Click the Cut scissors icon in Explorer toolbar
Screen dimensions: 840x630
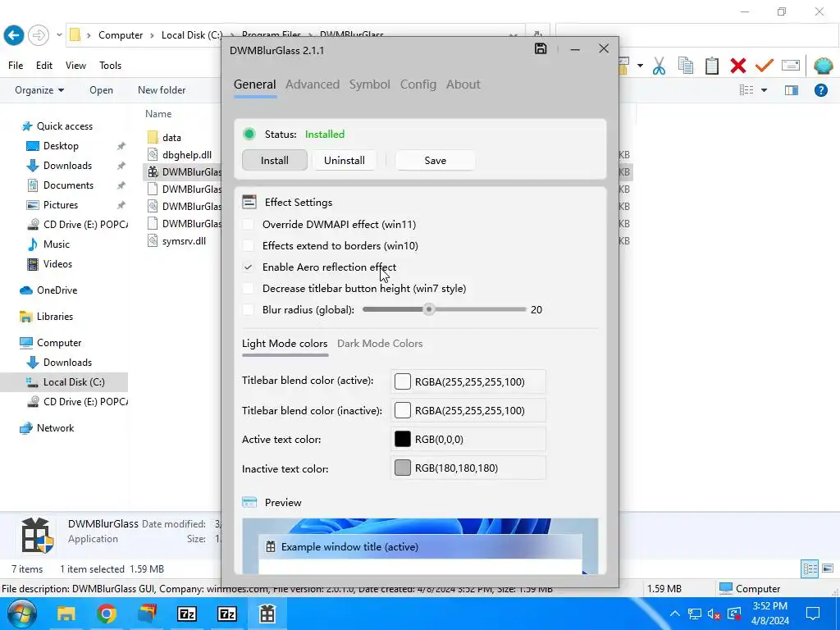coord(659,66)
